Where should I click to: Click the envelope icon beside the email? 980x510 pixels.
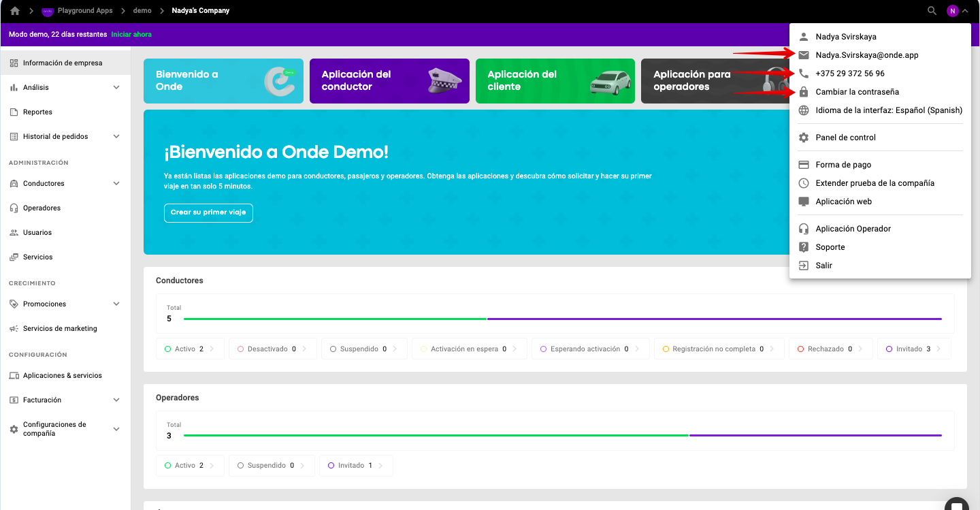[804, 55]
